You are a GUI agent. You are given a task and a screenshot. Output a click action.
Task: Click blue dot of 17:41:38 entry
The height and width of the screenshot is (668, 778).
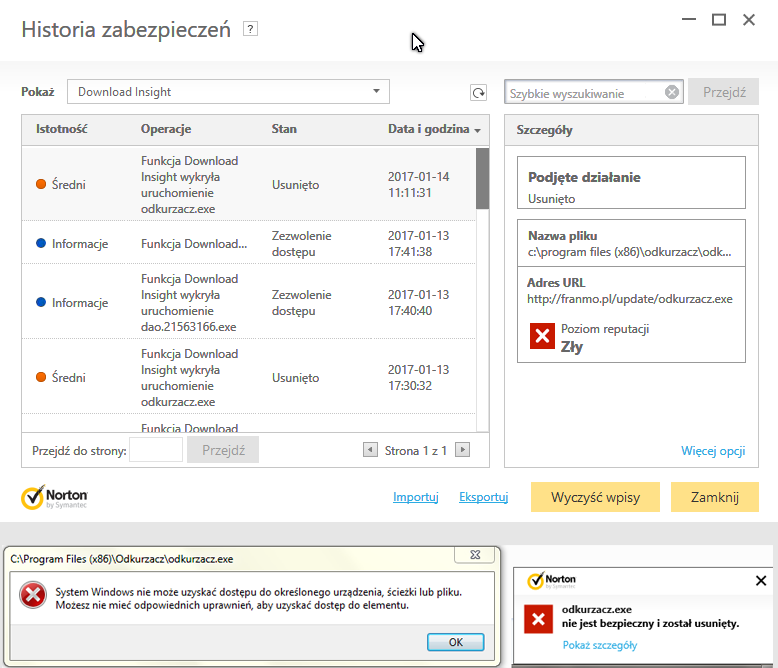[41, 243]
